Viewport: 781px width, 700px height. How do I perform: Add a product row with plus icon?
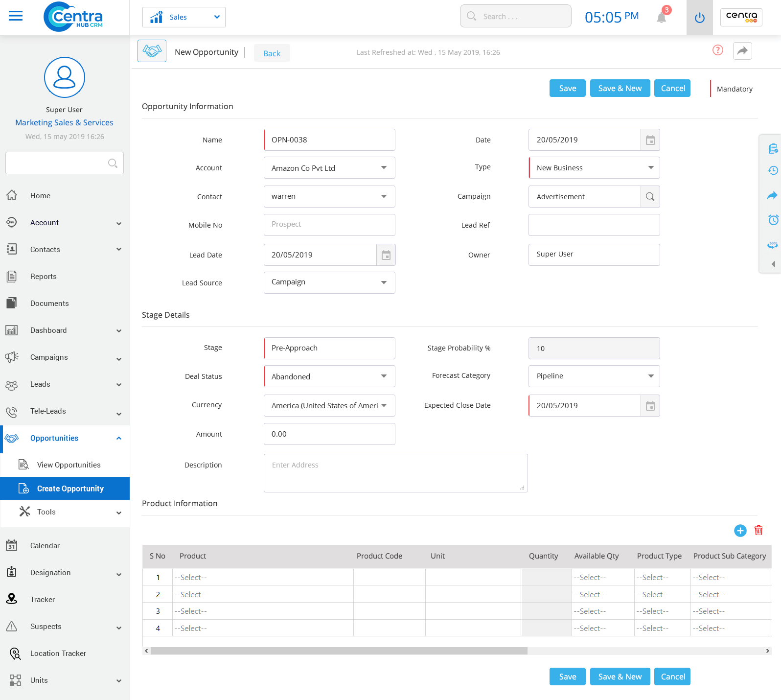tap(740, 531)
